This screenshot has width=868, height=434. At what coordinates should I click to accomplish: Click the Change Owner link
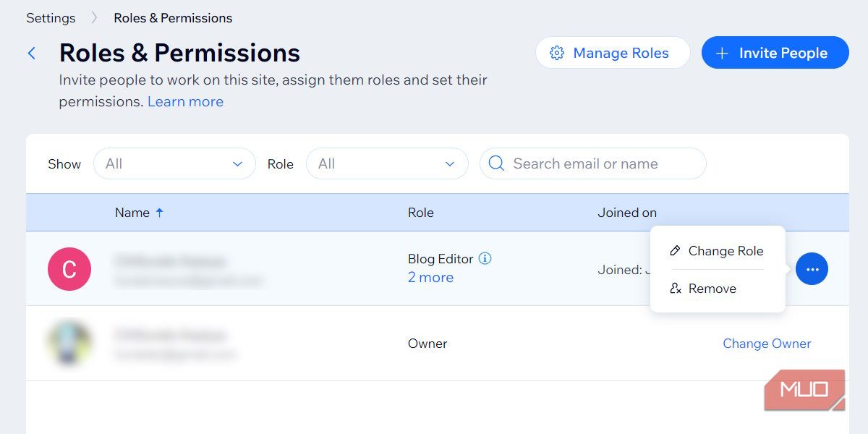(x=767, y=344)
